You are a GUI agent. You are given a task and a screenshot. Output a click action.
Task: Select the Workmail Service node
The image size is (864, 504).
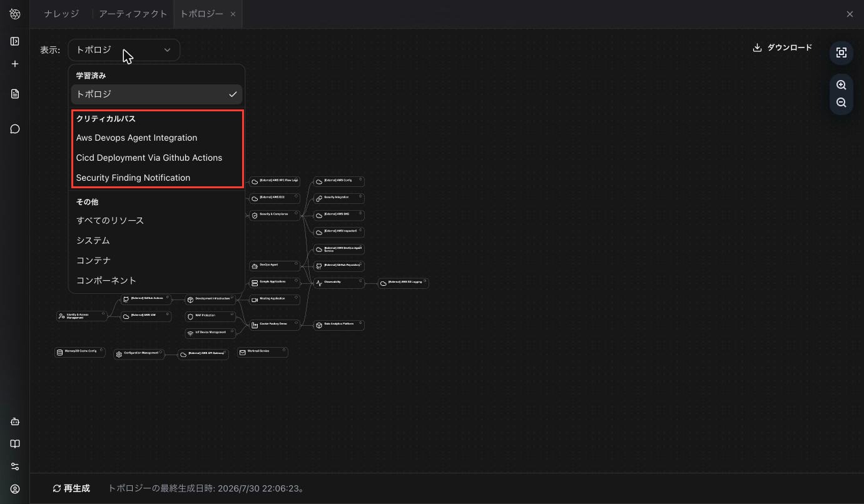click(x=263, y=353)
